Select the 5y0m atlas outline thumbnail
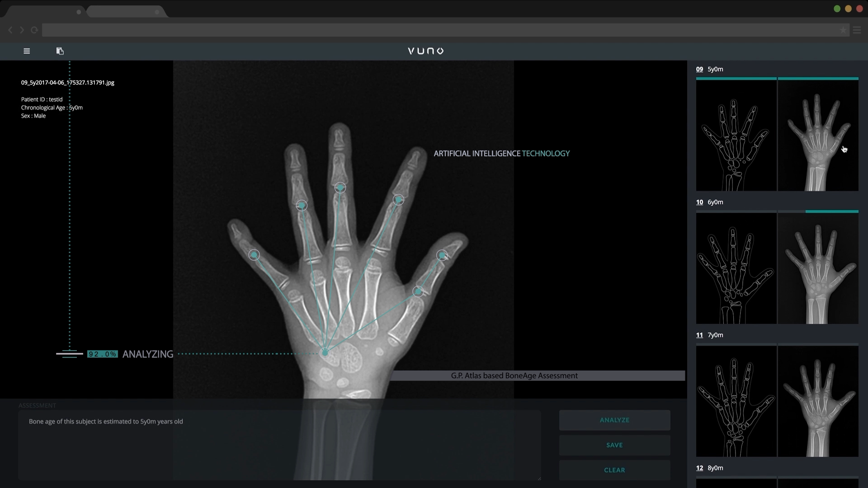 tap(736, 136)
